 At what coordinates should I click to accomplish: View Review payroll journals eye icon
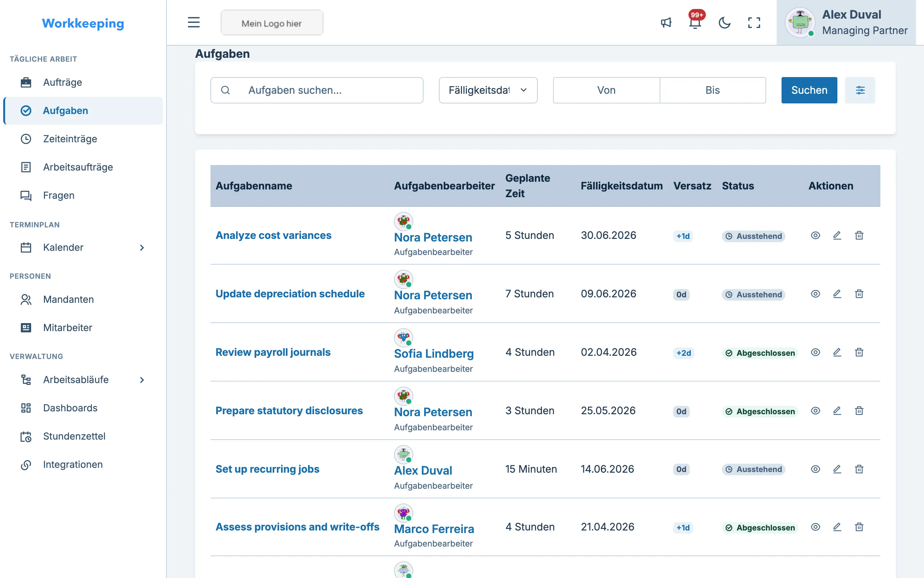pyautogui.click(x=815, y=353)
